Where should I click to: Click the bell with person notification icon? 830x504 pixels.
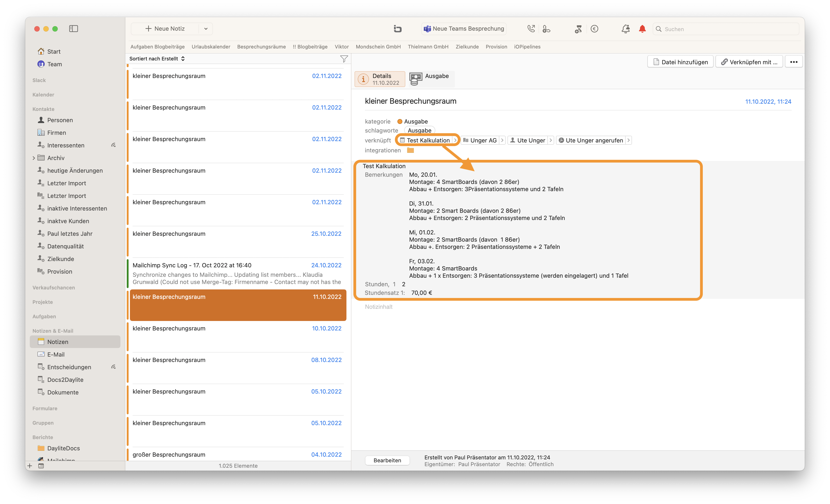pyautogui.click(x=625, y=29)
